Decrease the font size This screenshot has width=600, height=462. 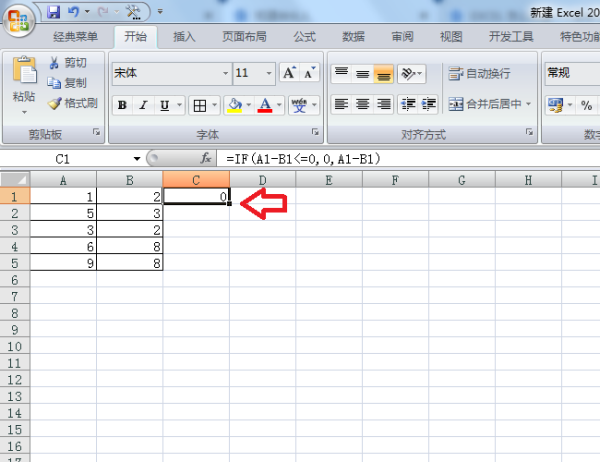(x=309, y=73)
